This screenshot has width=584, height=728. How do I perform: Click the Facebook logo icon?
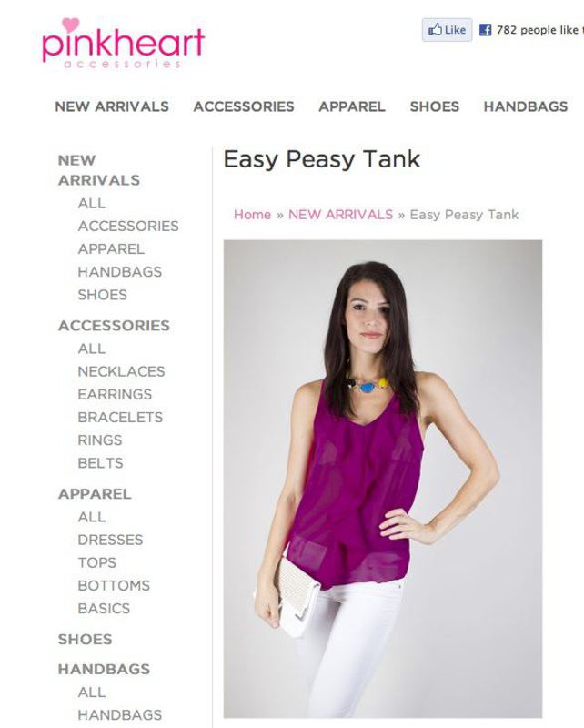(x=485, y=30)
